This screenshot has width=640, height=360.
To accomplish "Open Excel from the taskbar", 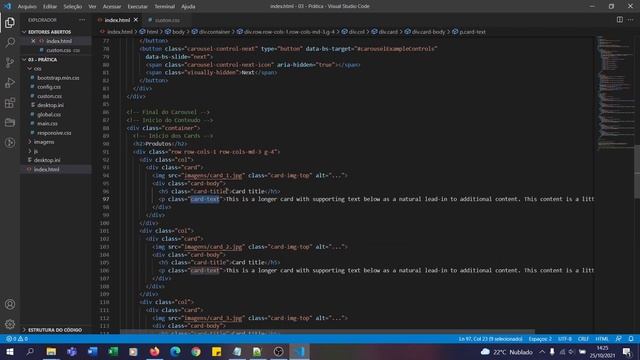I will click(x=113, y=351).
